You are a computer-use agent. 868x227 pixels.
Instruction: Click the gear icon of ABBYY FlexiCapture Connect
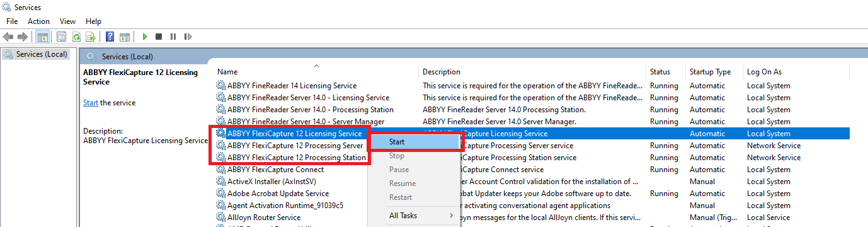pos(220,170)
